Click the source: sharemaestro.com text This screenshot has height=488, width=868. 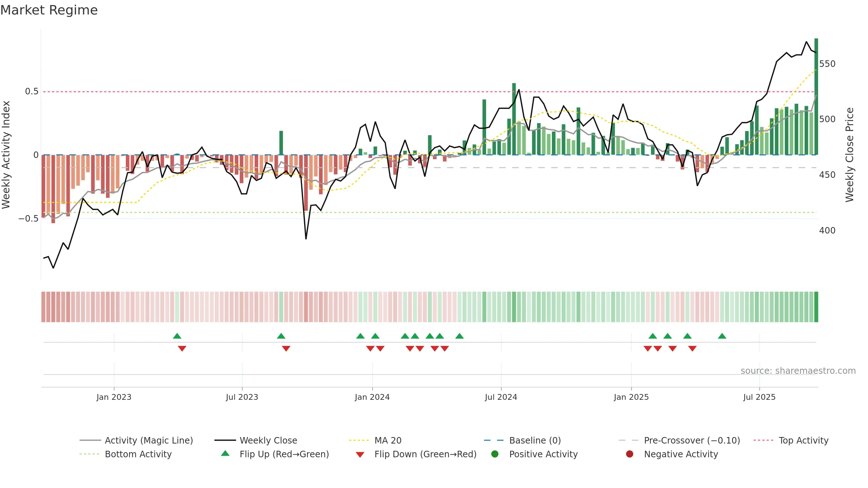click(x=798, y=371)
